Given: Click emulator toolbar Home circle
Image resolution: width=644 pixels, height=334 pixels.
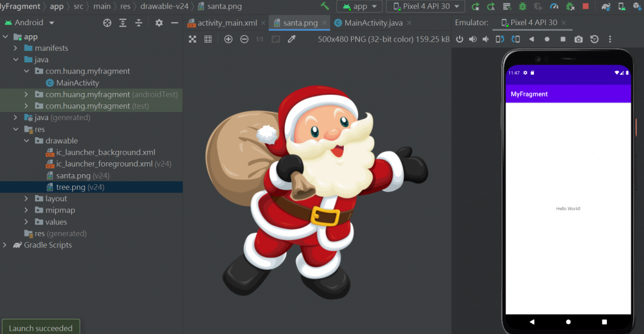Looking at the screenshot, I should pos(547,39).
